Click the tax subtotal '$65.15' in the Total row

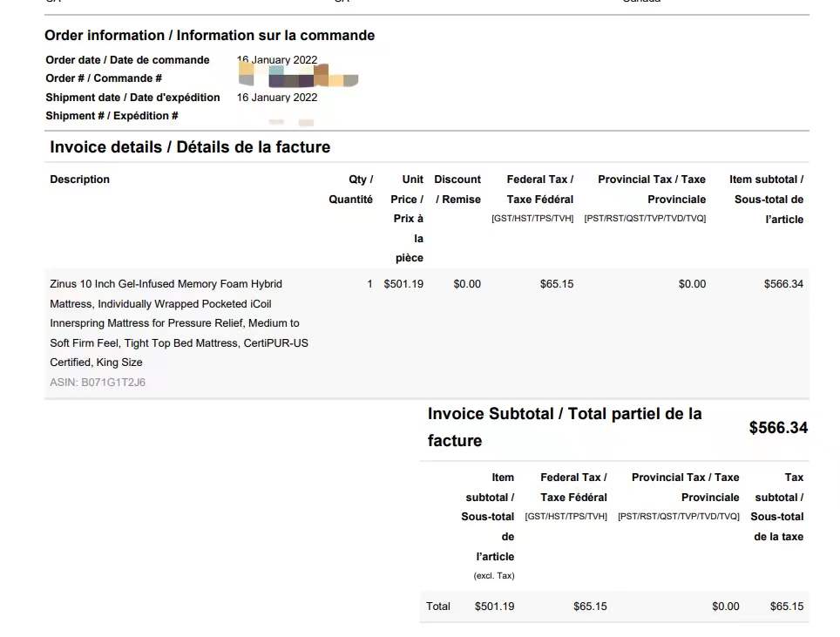tap(787, 607)
